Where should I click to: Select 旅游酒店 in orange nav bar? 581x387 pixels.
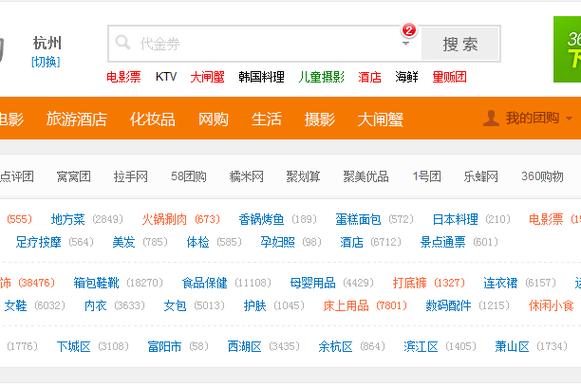77,119
